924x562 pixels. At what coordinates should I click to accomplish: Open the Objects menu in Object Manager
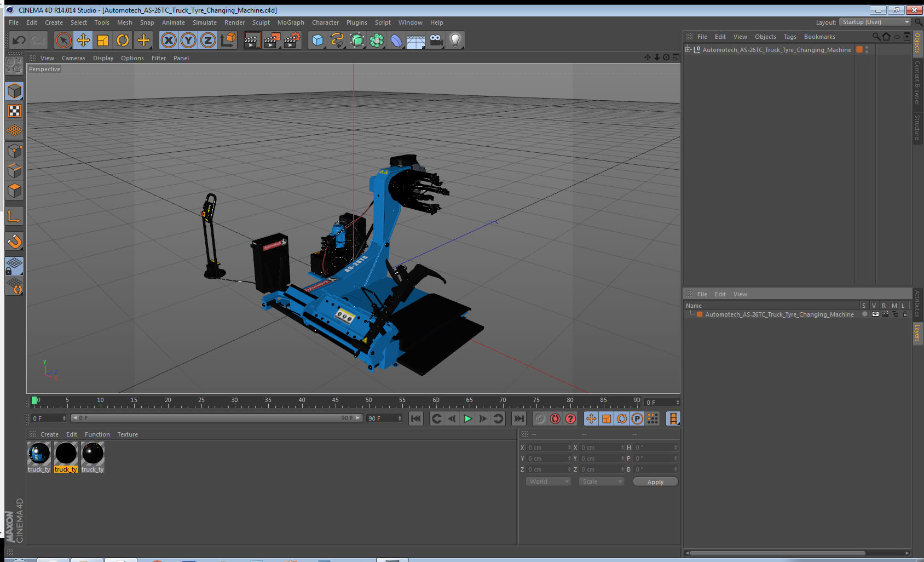coord(765,37)
